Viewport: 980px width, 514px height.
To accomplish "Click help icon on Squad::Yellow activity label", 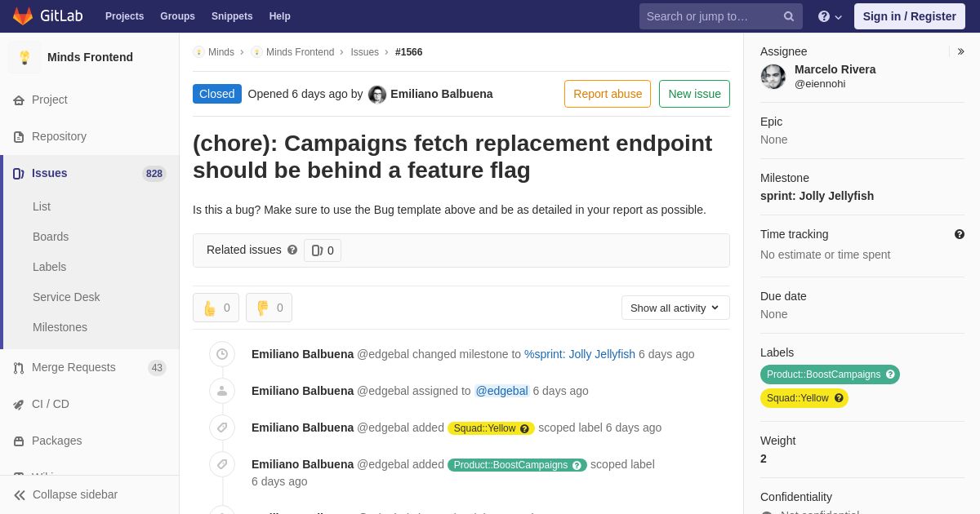I will coord(524,428).
